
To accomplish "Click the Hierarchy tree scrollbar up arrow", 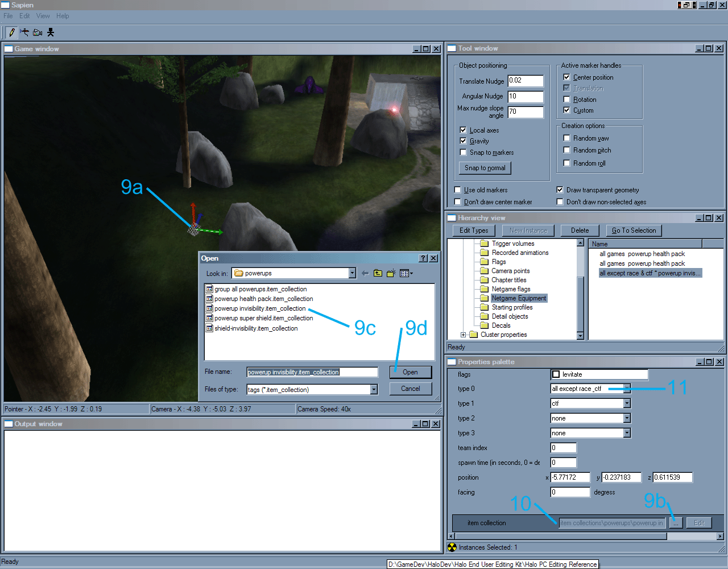I will [580, 243].
